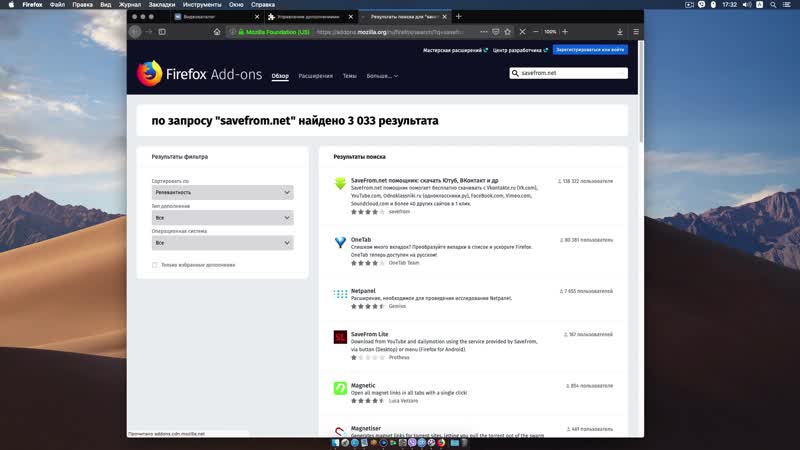The height and width of the screenshot is (450, 800).
Task: Go back with the back arrow button
Action: click(135, 32)
